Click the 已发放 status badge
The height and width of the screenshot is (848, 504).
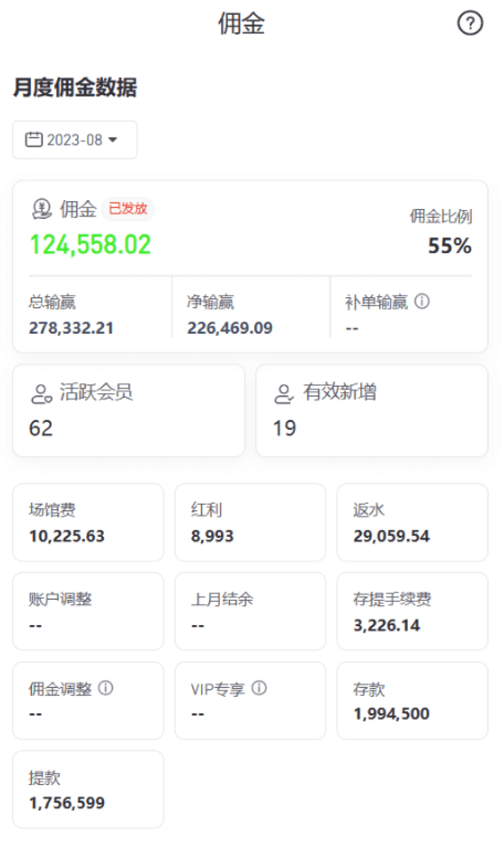coord(128,209)
